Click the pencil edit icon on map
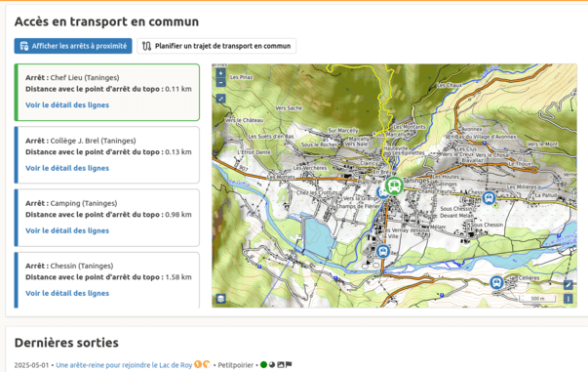 pyautogui.click(x=568, y=285)
